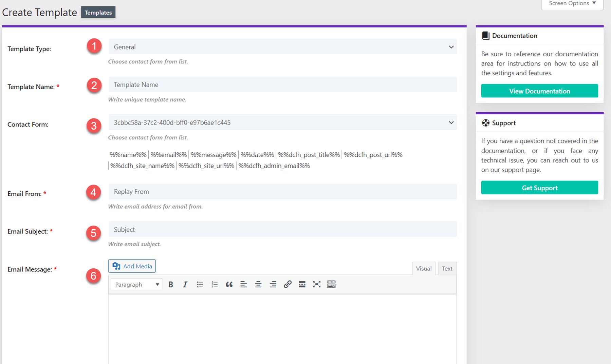Insert a numbered list
This screenshot has width=611, height=364.
point(214,284)
